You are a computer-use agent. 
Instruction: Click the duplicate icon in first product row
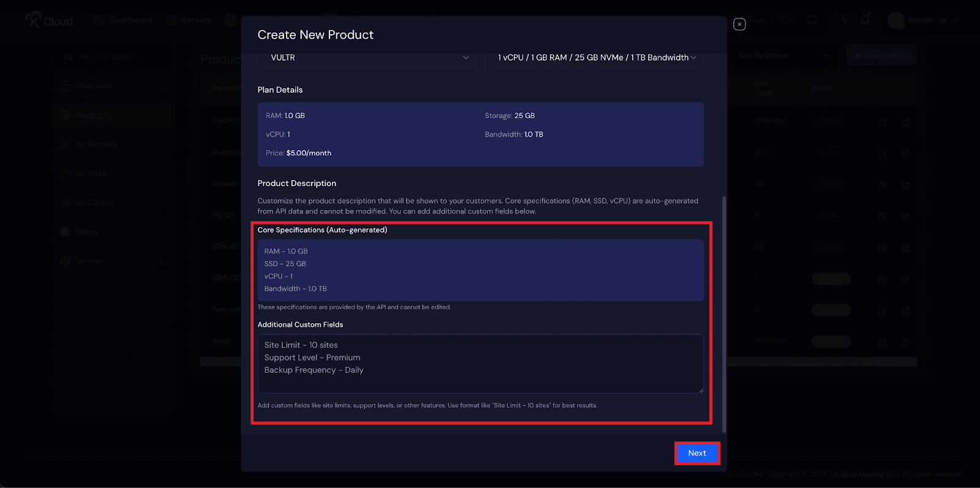[882, 122]
